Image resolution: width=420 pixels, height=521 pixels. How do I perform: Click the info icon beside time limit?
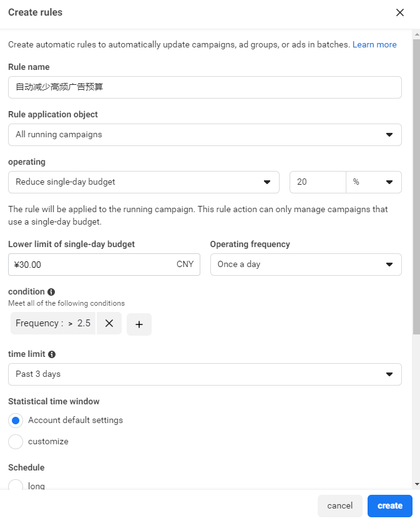click(x=52, y=354)
